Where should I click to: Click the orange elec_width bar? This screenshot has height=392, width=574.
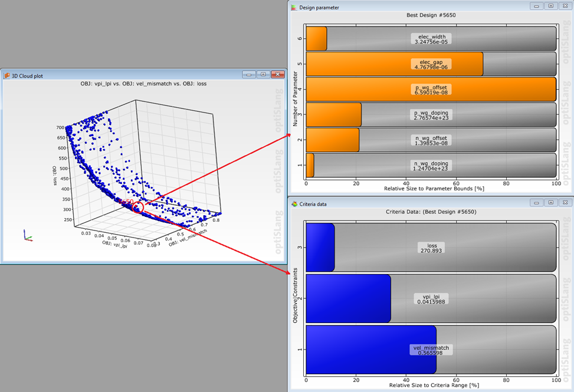pos(316,39)
